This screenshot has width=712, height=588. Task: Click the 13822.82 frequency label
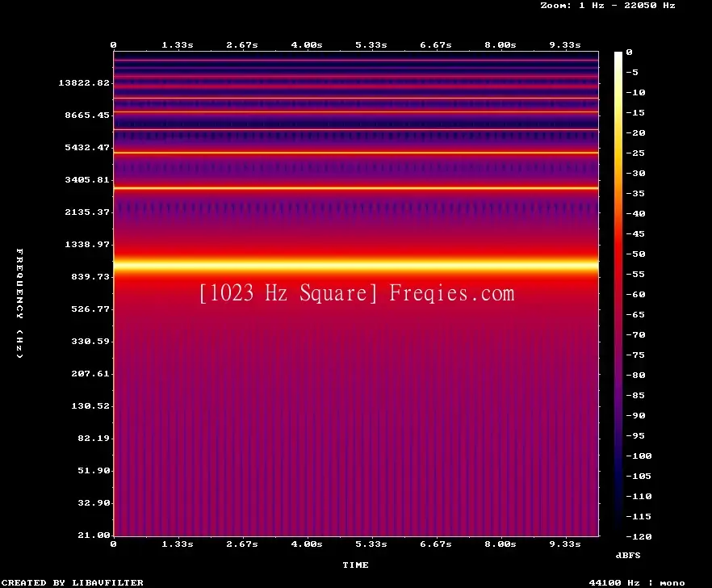[x=84, y=82]
